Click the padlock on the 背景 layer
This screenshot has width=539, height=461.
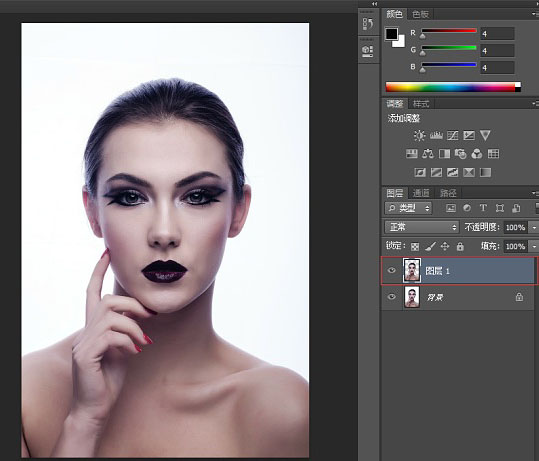(519, 297)
